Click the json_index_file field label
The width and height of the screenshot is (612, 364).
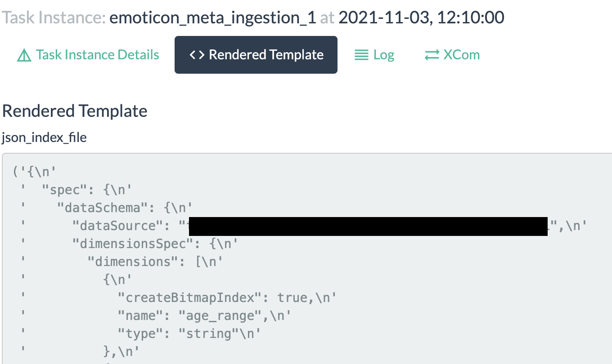[44, 137]
